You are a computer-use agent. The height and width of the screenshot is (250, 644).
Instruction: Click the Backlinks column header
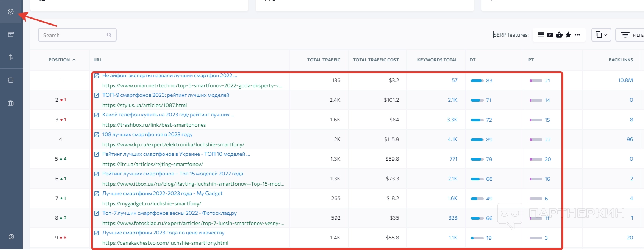click(621, 60)
